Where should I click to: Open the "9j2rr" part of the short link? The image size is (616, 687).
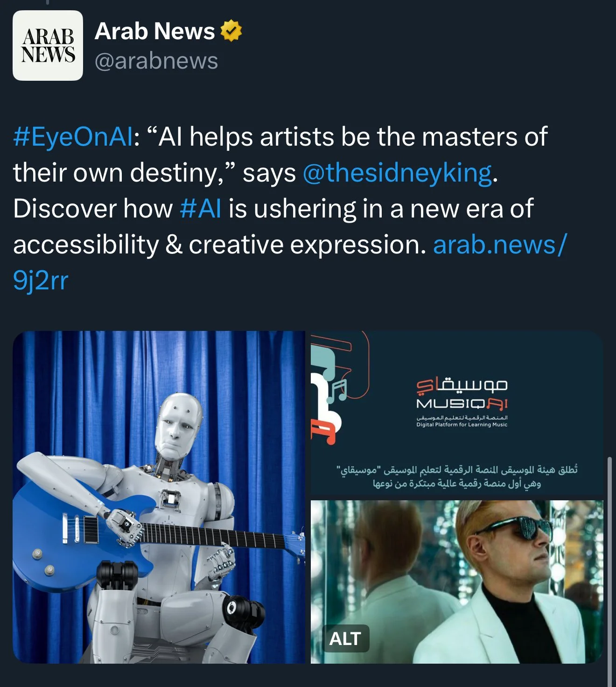pyautogui.click(x=41, y=280)
